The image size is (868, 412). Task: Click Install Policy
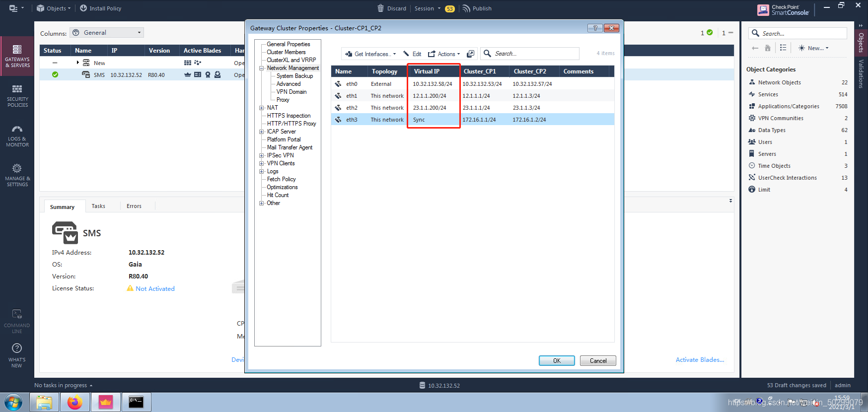point(100,8)
